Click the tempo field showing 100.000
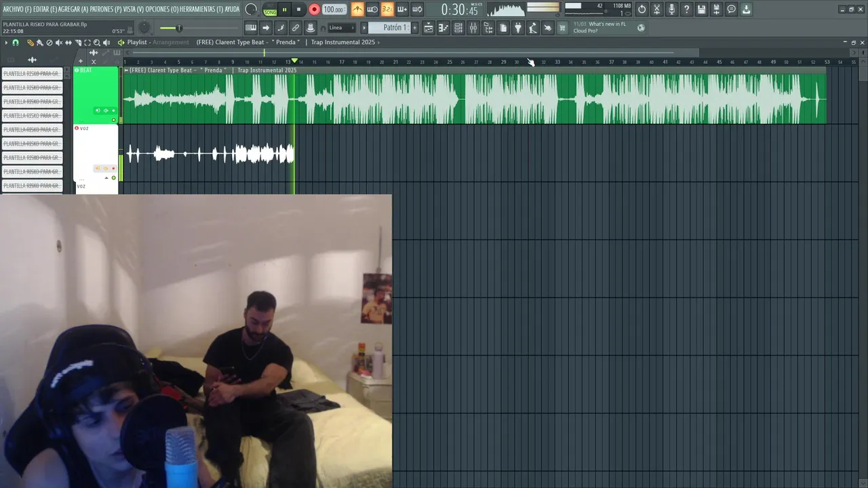Image resolution: width=868 pixels, height=488 pixels. [333, 9]
